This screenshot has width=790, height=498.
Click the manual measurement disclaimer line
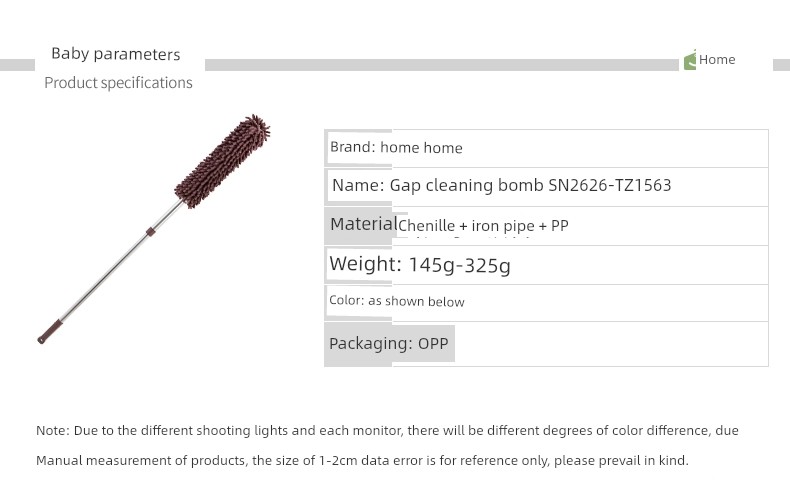362,460
